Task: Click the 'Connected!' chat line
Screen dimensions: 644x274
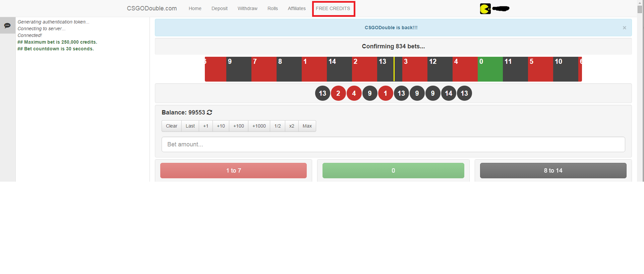Action: [30, 35]
